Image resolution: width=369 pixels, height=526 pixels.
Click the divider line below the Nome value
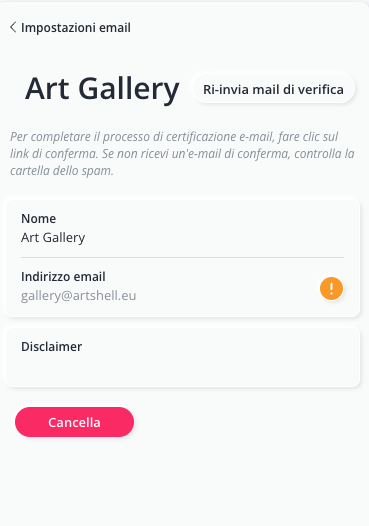(x=182, y=257)
